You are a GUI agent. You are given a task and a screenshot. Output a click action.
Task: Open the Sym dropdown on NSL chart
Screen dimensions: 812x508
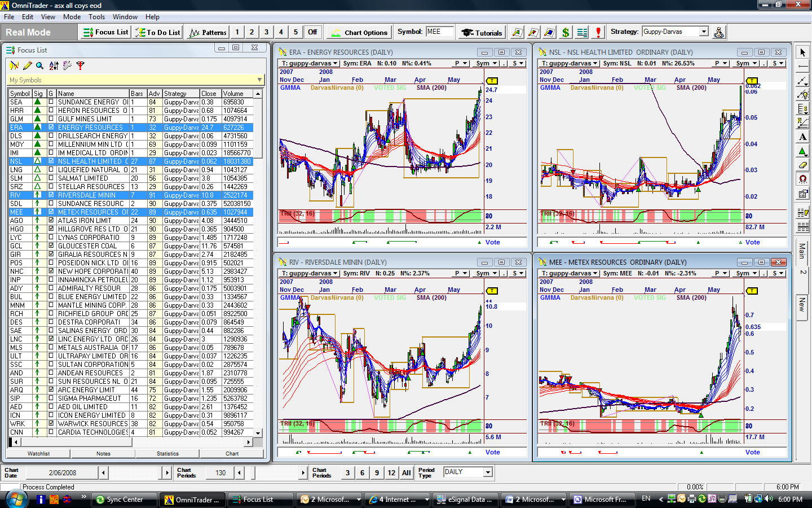click(747, 63)
